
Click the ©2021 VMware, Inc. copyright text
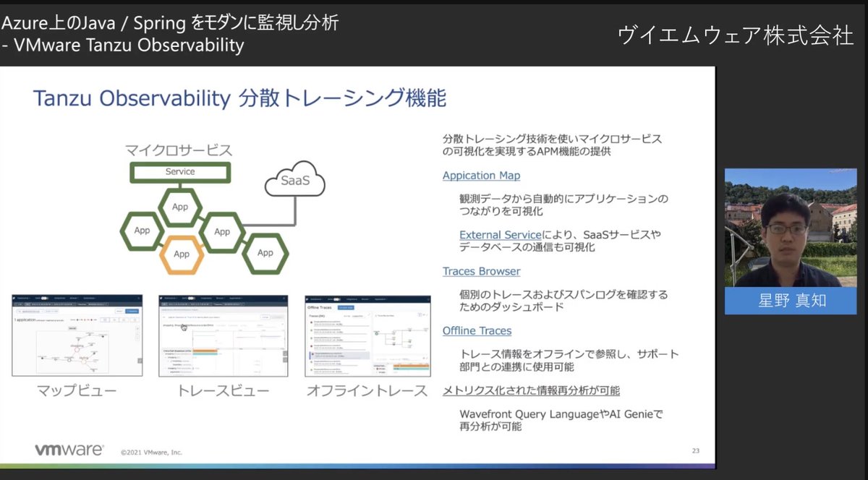click(x=151, y=453)
